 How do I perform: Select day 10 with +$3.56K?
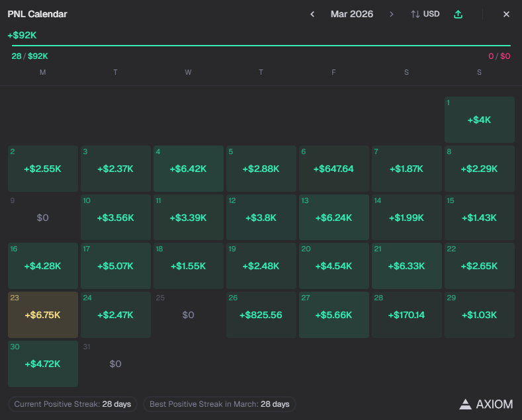(116, 218)
